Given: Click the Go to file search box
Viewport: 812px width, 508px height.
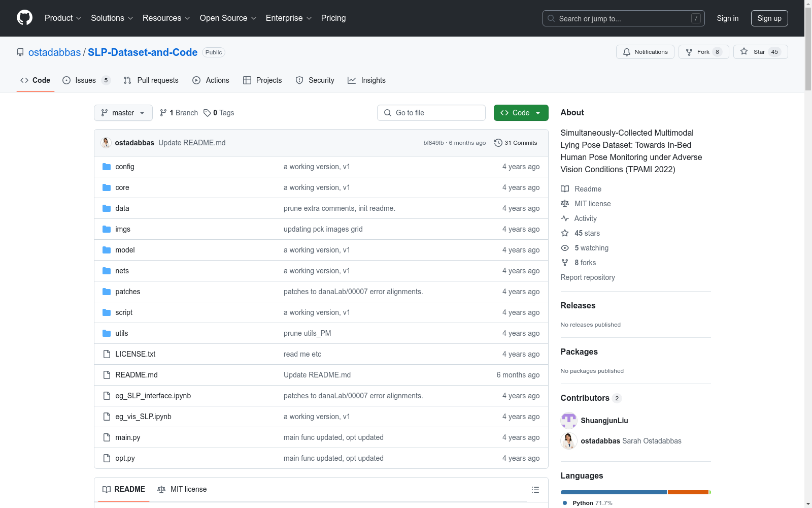Looking at the screenshot, I should pyautogui.click(x=431, y=113).
